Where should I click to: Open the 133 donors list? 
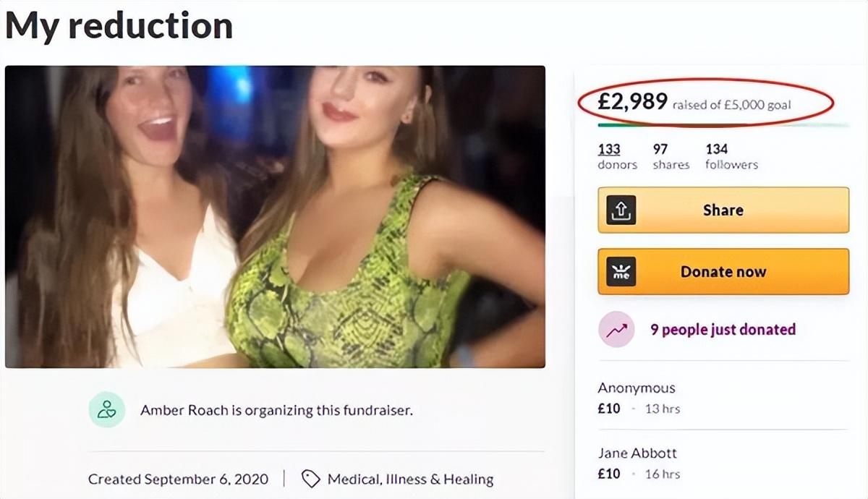609,149
